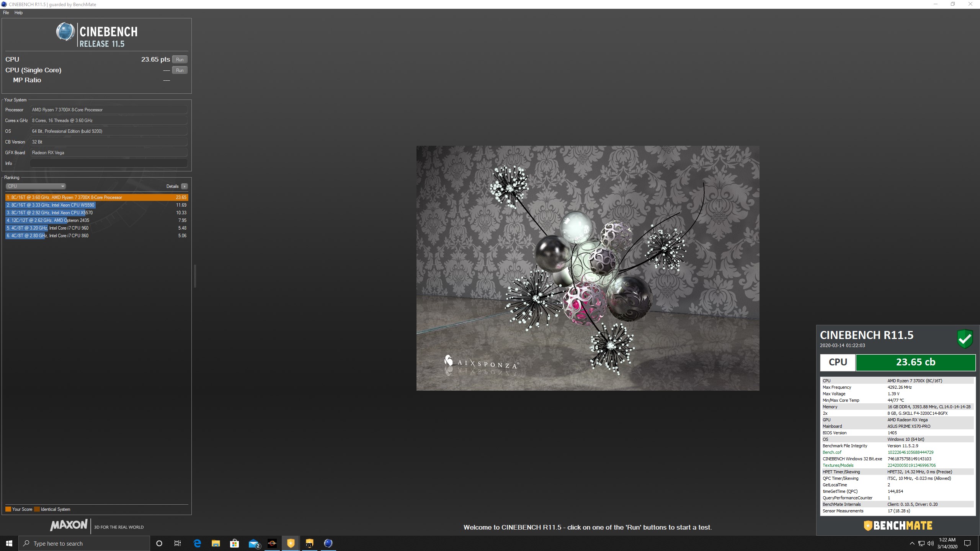Open the Action Center notifications icon

point(967,543)
